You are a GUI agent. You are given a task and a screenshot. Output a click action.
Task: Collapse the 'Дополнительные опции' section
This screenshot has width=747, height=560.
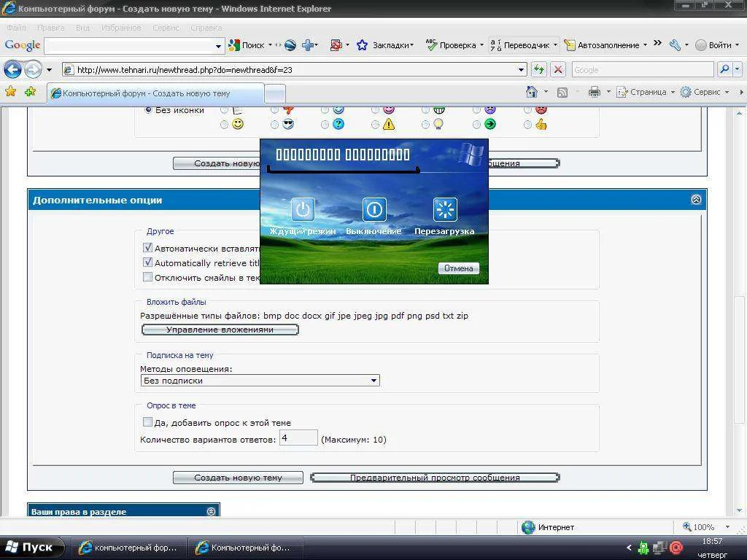(x=695, y=200)
